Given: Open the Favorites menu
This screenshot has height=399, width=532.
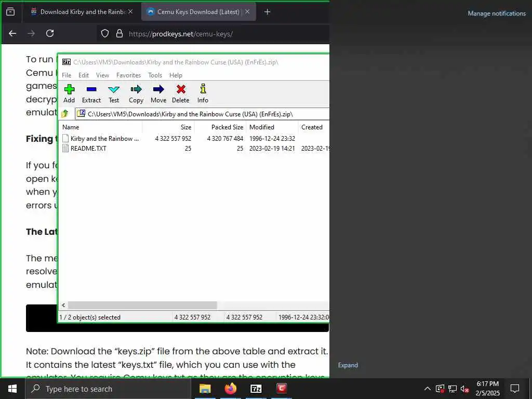Looking at the screenshot, I should pos(129,75).
